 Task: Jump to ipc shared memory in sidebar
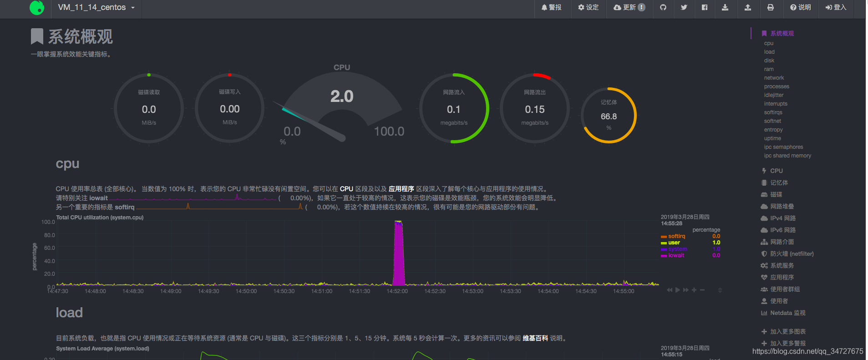pyautogui.click(x=787, y=156)
